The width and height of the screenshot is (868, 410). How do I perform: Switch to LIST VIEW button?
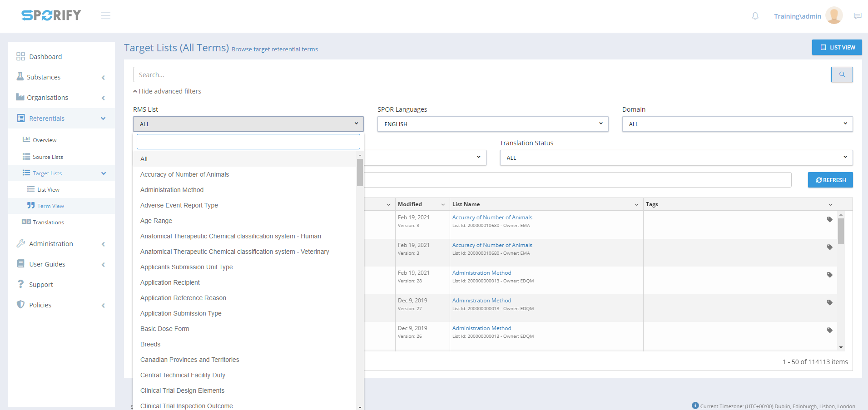point(837,47)
